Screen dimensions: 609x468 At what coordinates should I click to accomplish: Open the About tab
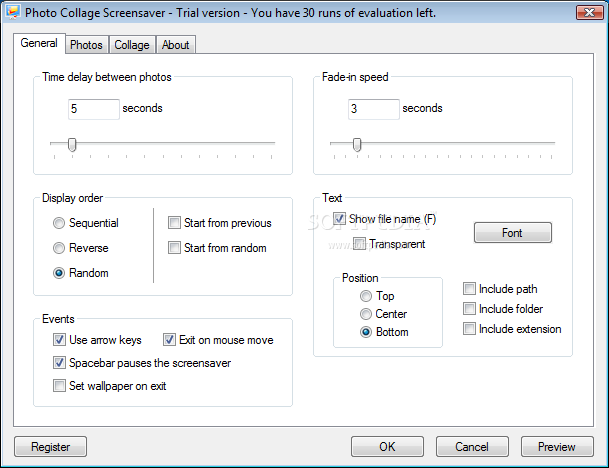click(x=176, y=45)
